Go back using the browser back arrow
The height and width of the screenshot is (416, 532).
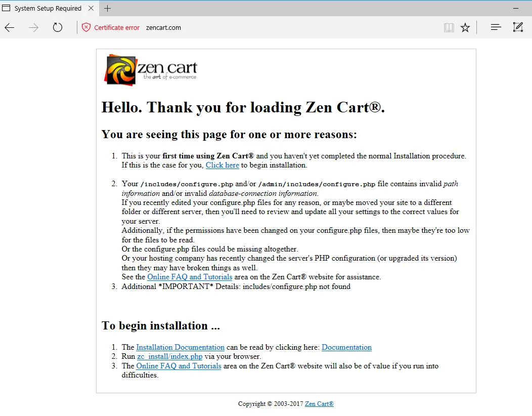10,27
